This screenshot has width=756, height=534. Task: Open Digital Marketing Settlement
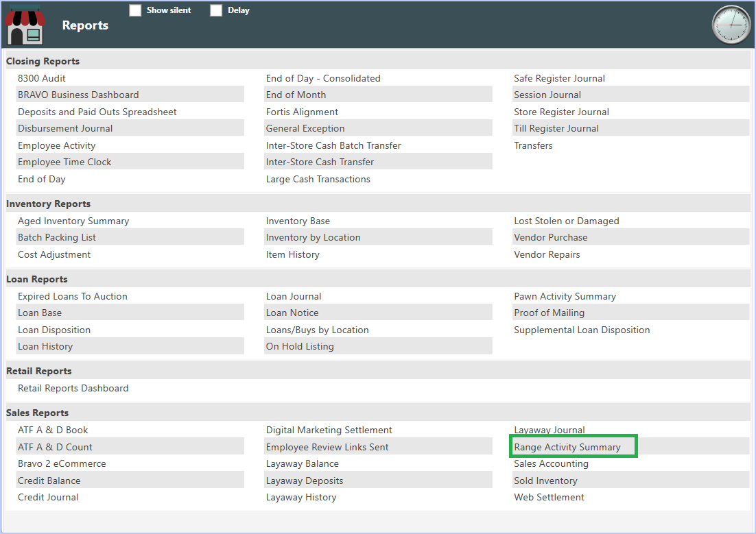pos(329,430)
